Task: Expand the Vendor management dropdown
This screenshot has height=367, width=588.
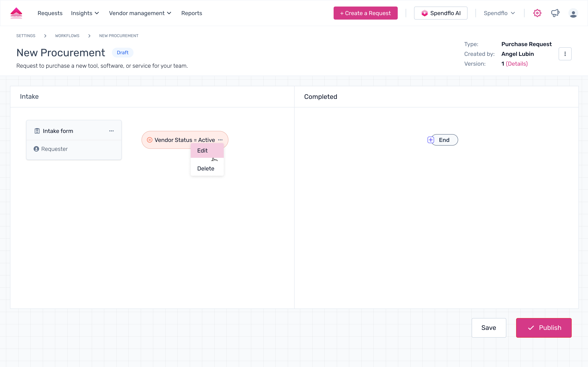Action: pyautogui.click(x=140, y=13)
